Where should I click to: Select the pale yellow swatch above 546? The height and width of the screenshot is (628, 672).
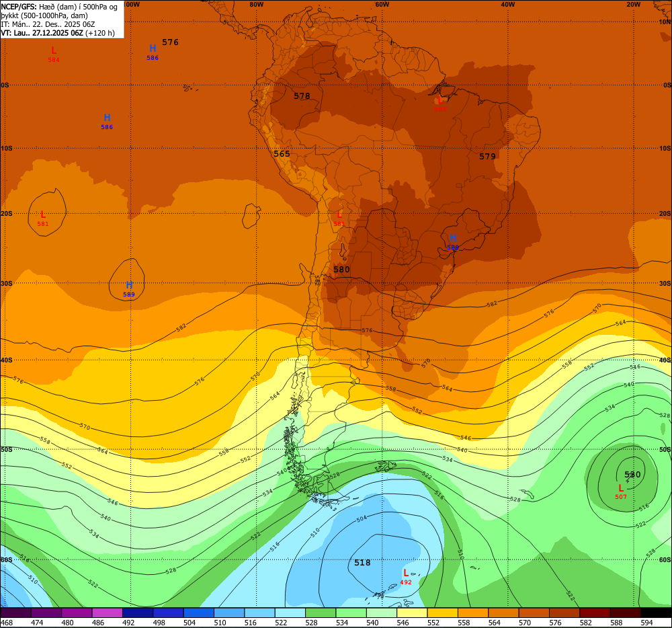point(412,613)
